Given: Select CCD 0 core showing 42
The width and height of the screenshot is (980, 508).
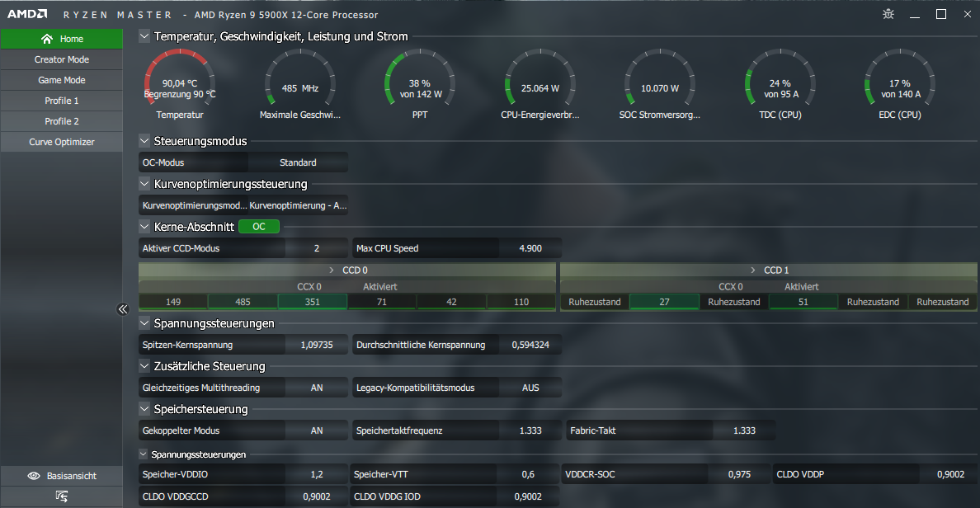Looking at the screenshot, I should pyautogui.click(x=451, y=302).
